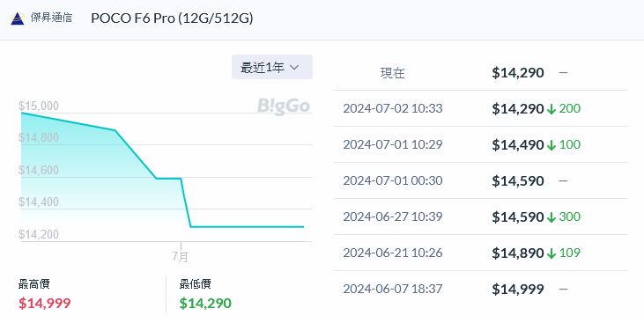Click the $15,000 y-axis label
The height and width of the screenshot is (323, 644).
[x=39, y=106]
